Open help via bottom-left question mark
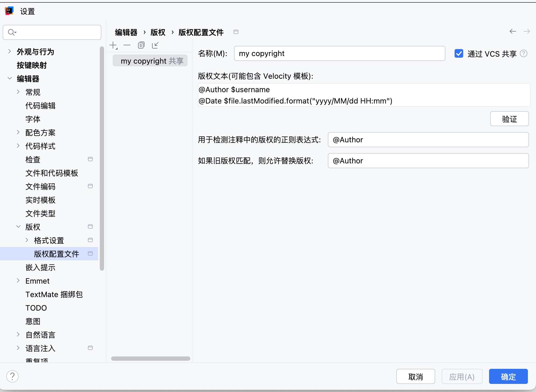This screenshot has height=392, width=536. click(x=12, y=376)
